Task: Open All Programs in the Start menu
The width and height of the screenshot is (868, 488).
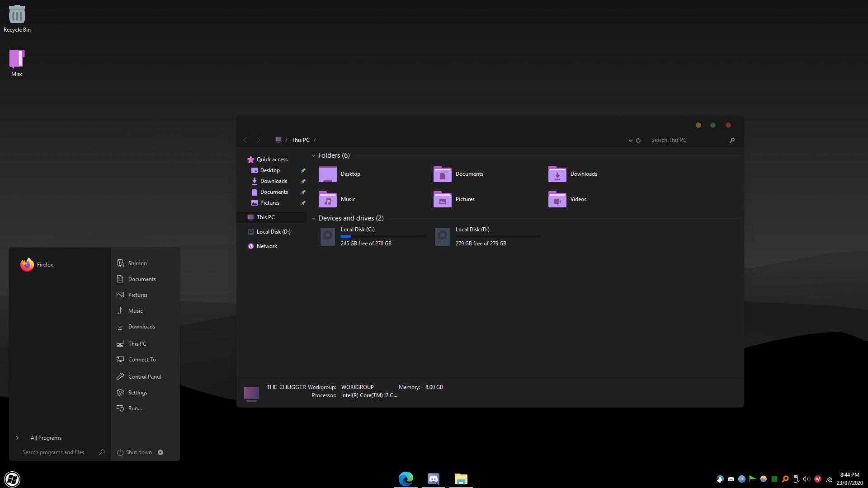Action: [x=46, y=437]
